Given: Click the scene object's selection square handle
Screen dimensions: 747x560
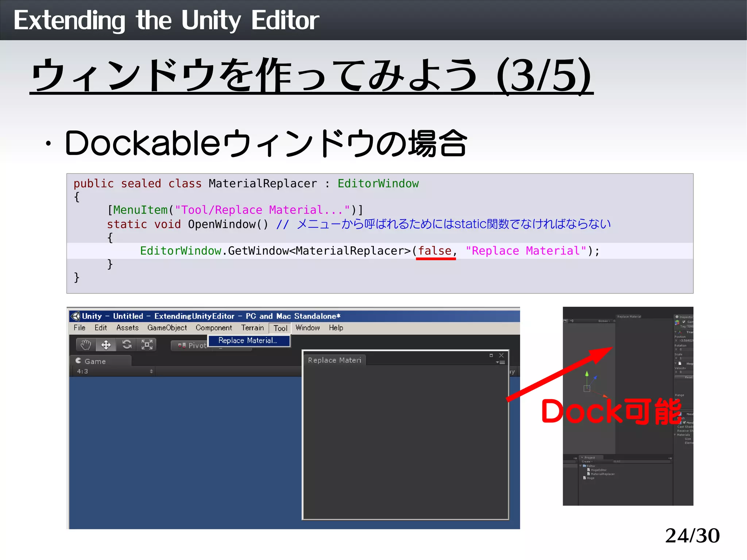Looking at the screenshot, I should tap(587, 389).
